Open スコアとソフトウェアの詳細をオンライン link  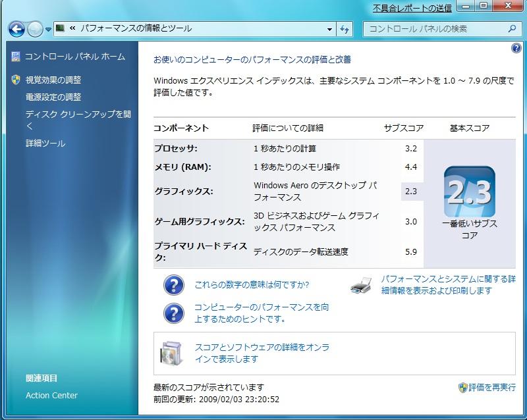coord(262,353)
